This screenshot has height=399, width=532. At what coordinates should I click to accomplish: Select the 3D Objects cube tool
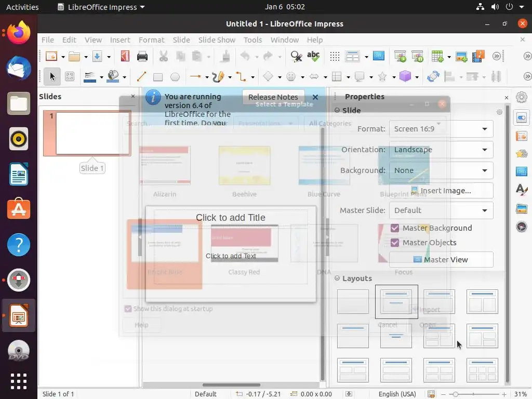405,77
